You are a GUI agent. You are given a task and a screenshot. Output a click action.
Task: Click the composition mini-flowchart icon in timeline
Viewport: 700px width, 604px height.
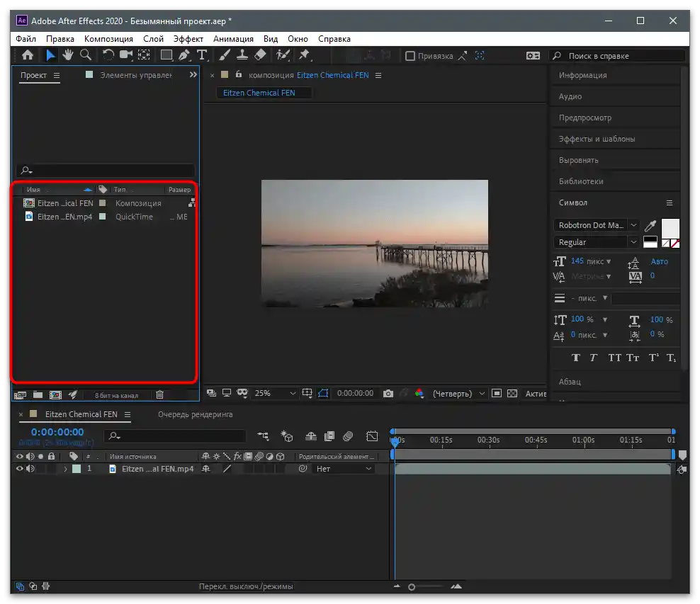tap(263, 435)
